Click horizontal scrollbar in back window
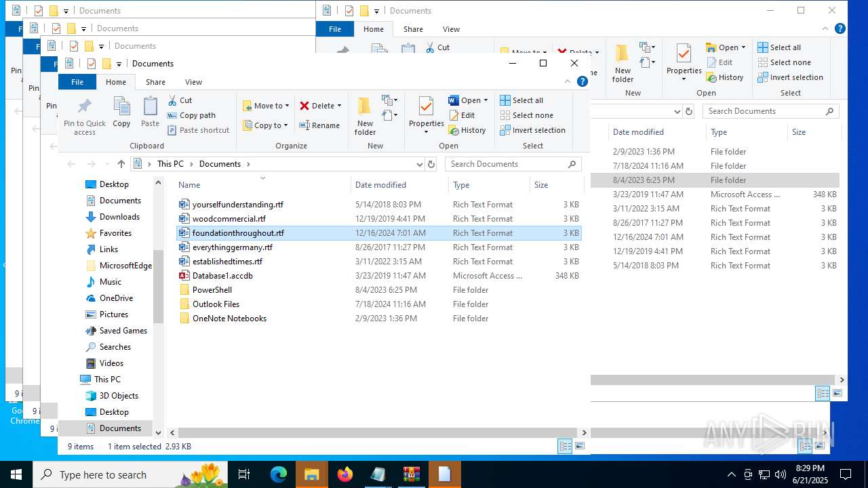 (x=712, y=380)
